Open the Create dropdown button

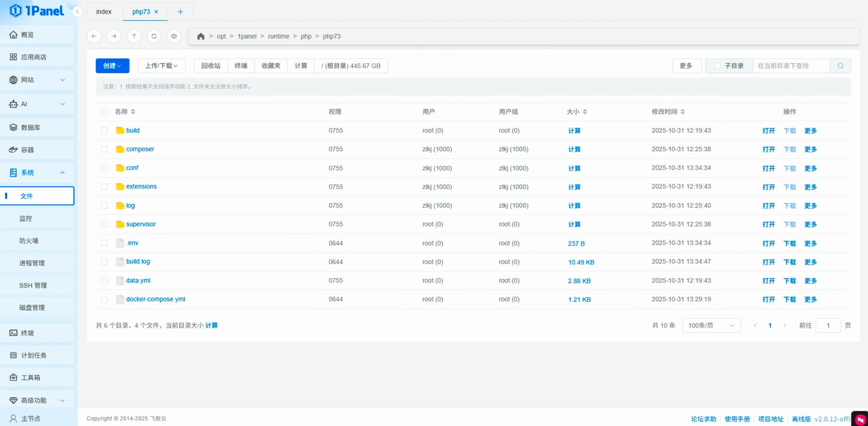coord(112,66)
